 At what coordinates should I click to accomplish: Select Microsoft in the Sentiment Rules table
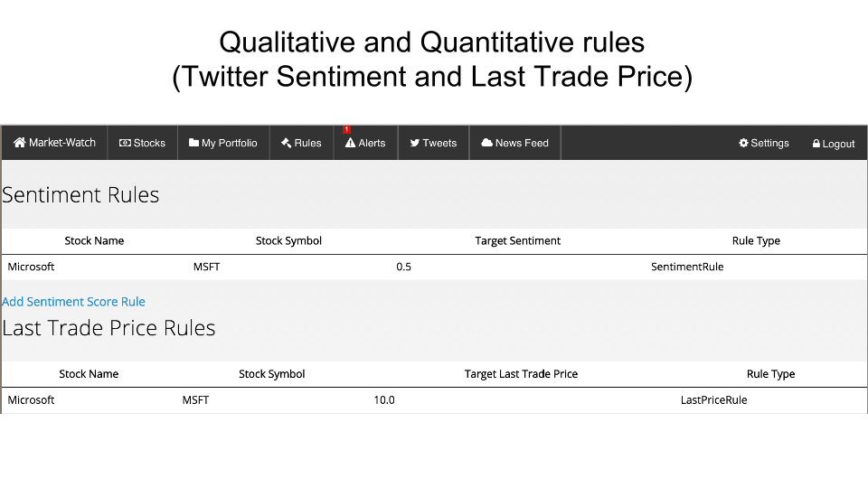32,267
